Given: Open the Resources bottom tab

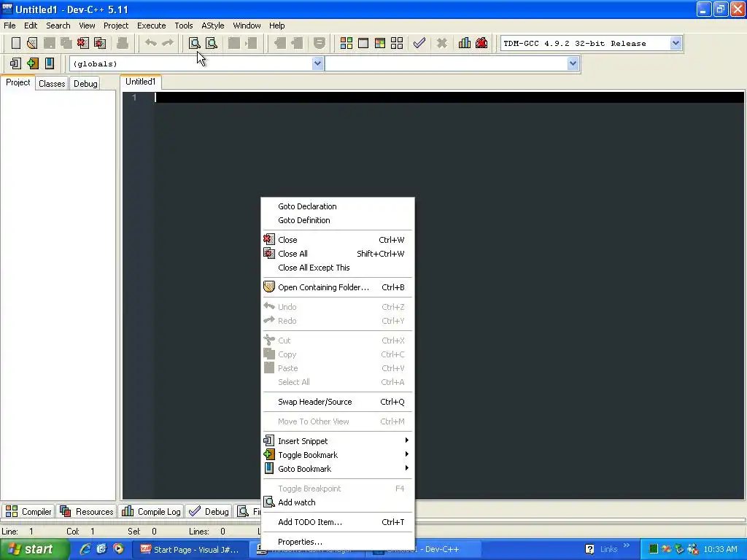Looking at the screenshot, I should (87, 511).
